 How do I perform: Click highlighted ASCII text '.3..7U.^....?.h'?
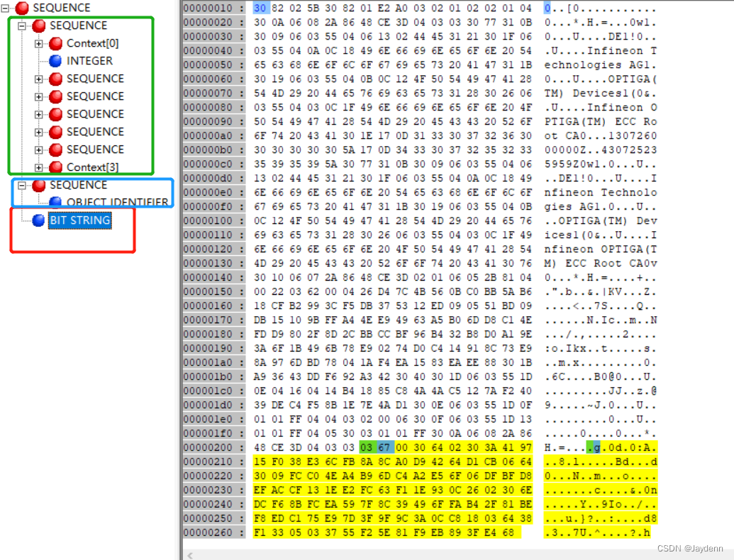tap(597, 533)
